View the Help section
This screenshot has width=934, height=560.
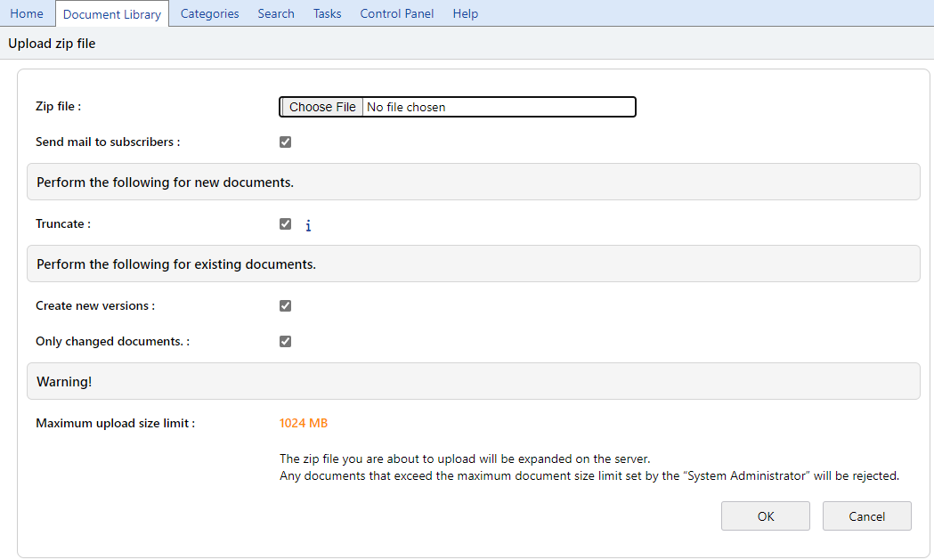465,12
